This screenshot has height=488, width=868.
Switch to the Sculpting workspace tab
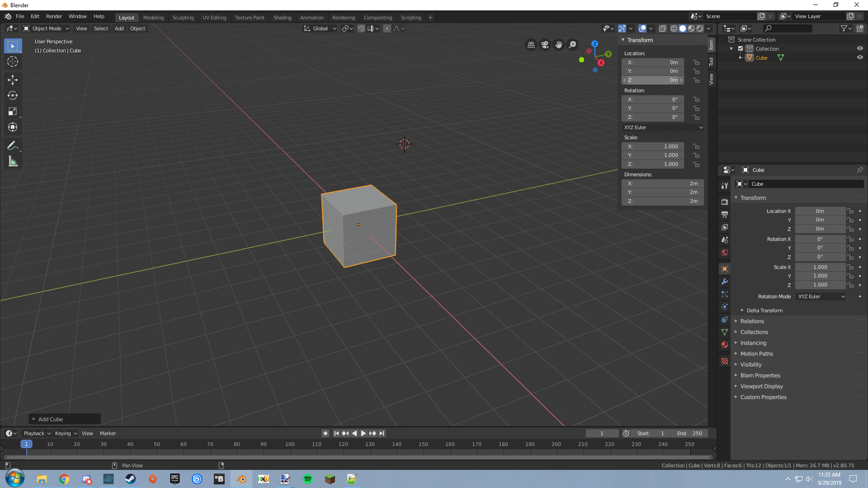click(x=183, y=18)
